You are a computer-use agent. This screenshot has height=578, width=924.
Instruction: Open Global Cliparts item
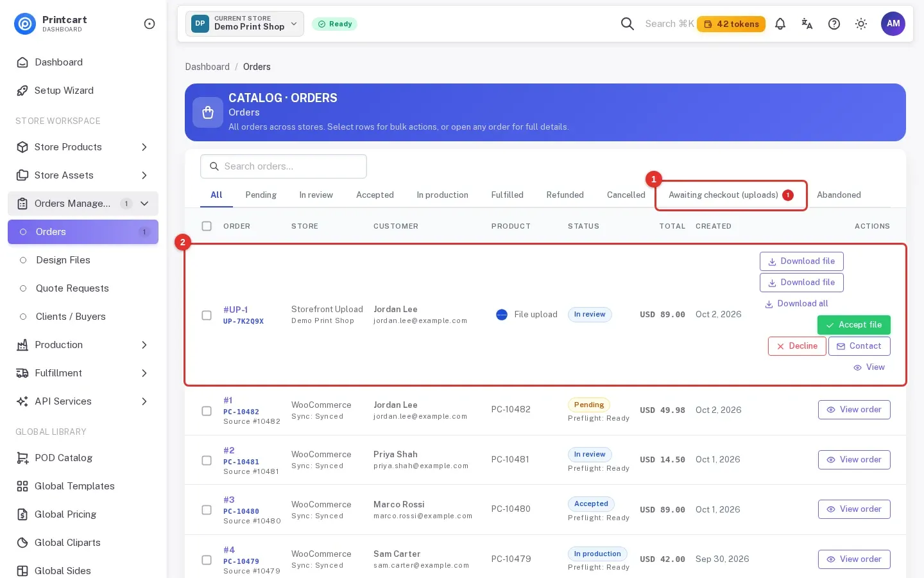tap(83, 543)
